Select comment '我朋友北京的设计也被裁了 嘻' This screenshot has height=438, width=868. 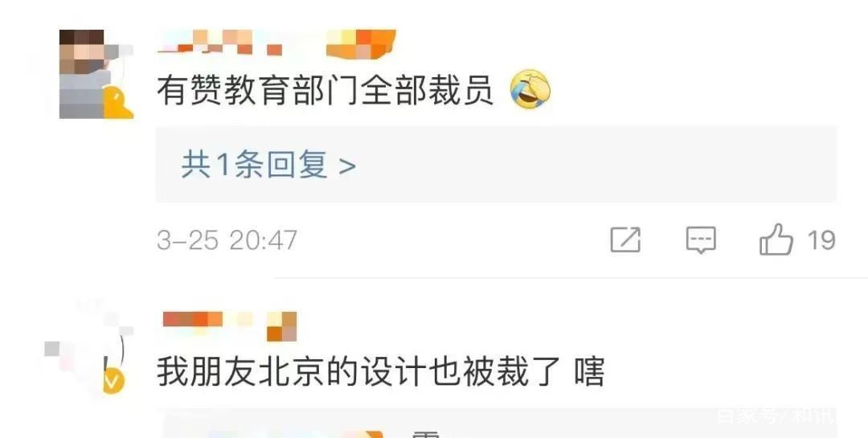click(380, 371)
